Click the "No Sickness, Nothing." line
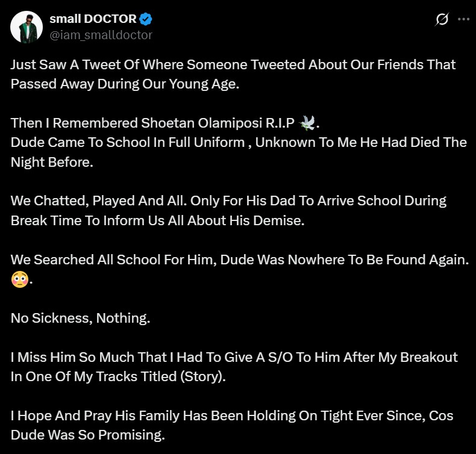The image size is (476, 454). click(x=80, y=319)
